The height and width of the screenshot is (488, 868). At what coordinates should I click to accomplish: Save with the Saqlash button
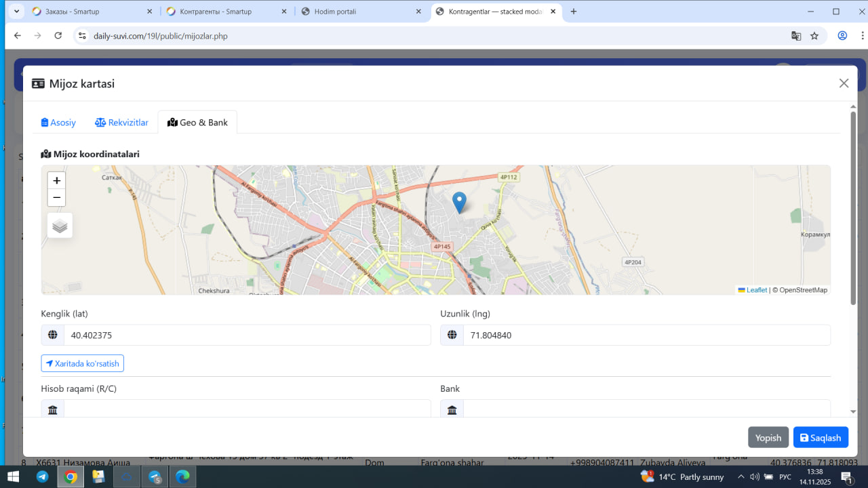(821, 438)
